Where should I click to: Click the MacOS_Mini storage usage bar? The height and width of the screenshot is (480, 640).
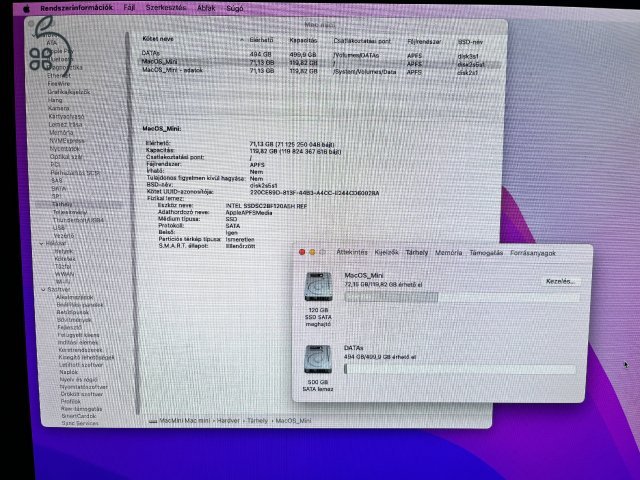[x=462, y=297]
